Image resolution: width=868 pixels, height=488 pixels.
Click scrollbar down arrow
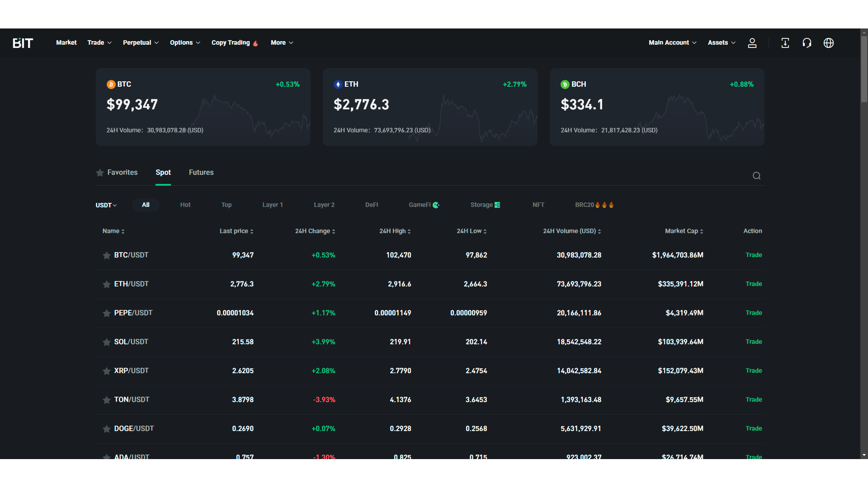(864, 455)
